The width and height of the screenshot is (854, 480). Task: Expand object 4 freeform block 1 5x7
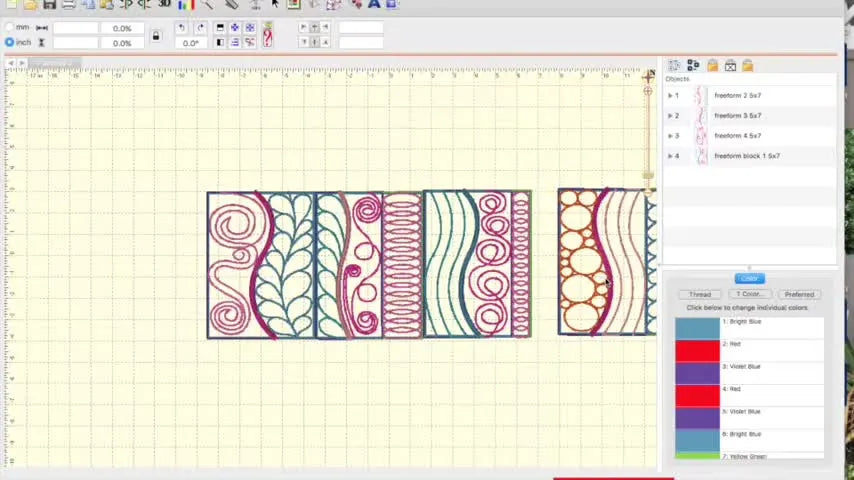click(x=670, y=156)
